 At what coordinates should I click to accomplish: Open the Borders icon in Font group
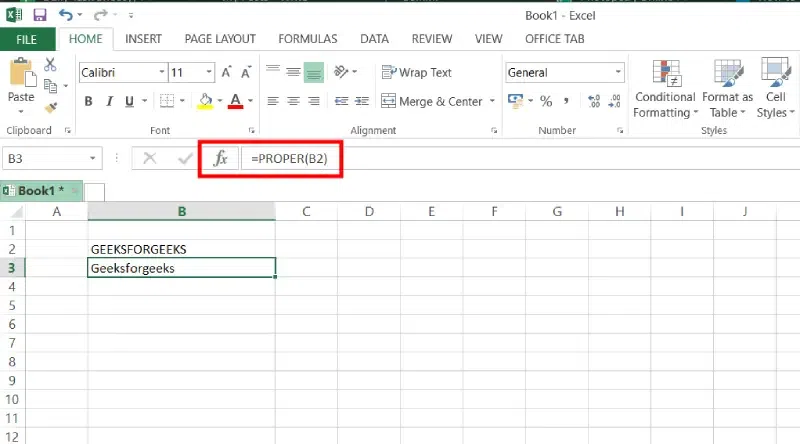(x=167, y=101)
